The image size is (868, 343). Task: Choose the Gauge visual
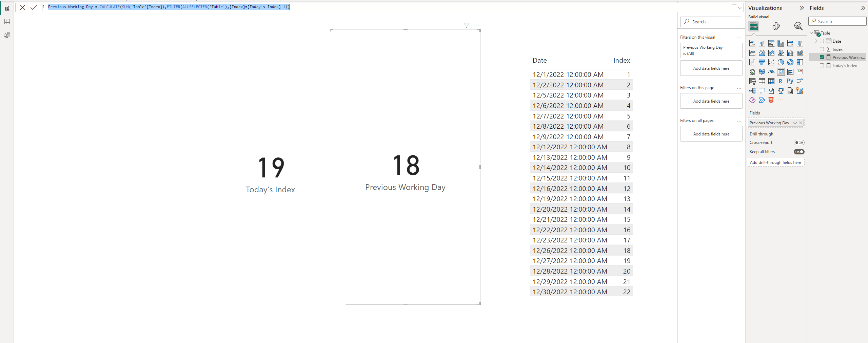(771, 72)
